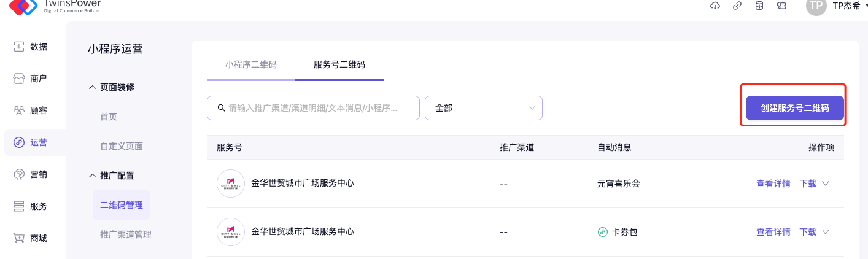Screen dimensions: 868x259
Task: Go to the 商户 merchant section
Action: pos(31,79)
